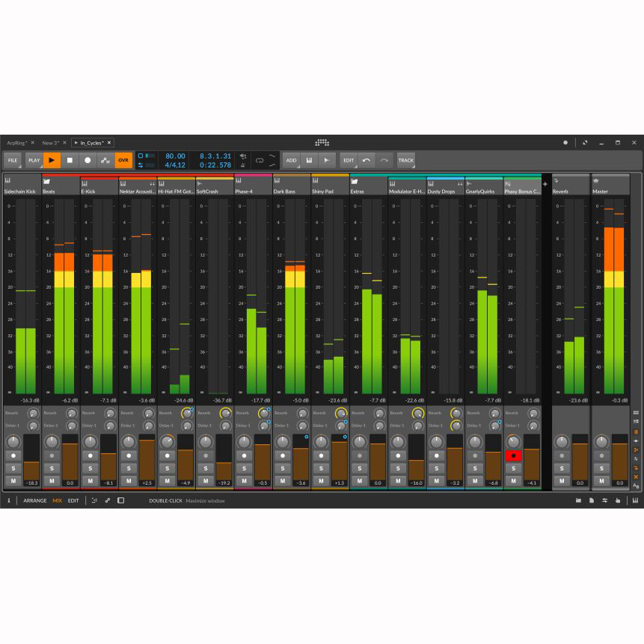Toggle the on-screen keyboard icon in footer
This screenshot has width=644, height=644.
635,500
